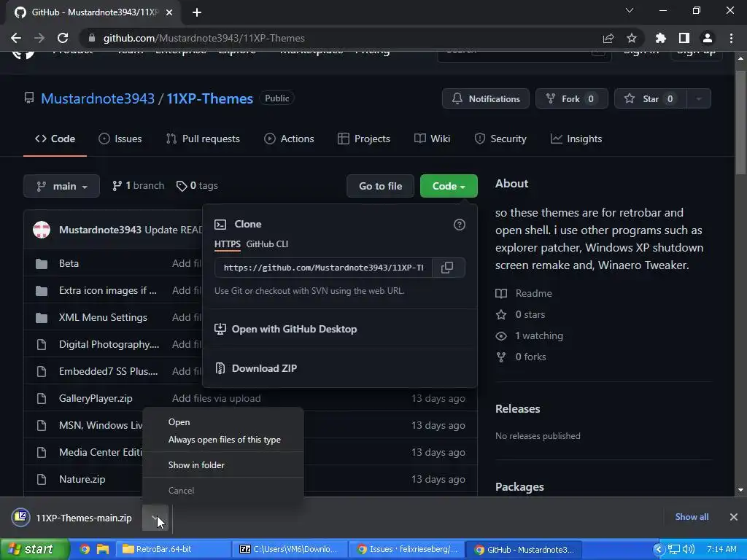Screen dimensions: 747x560
Task: Click the Beta folder icon
Action: pos(42,264)
